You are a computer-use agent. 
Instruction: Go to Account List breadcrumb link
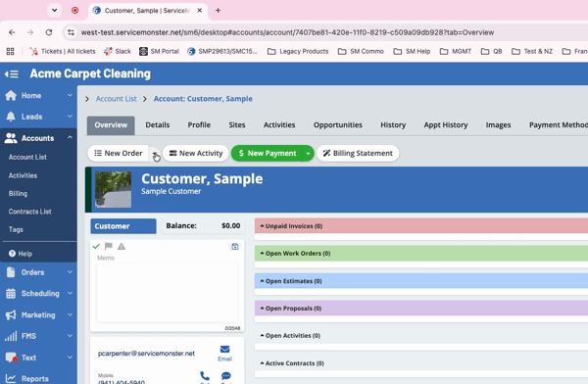pyautogui.click(x=117, y=99)
